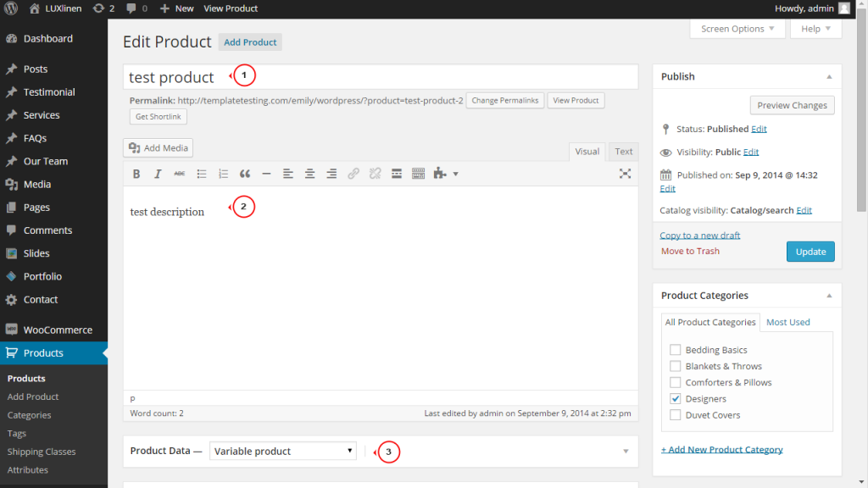Open All Product Categories tab
The height and width of the screenshot is (488, 868).
click(x=710, y=322)
